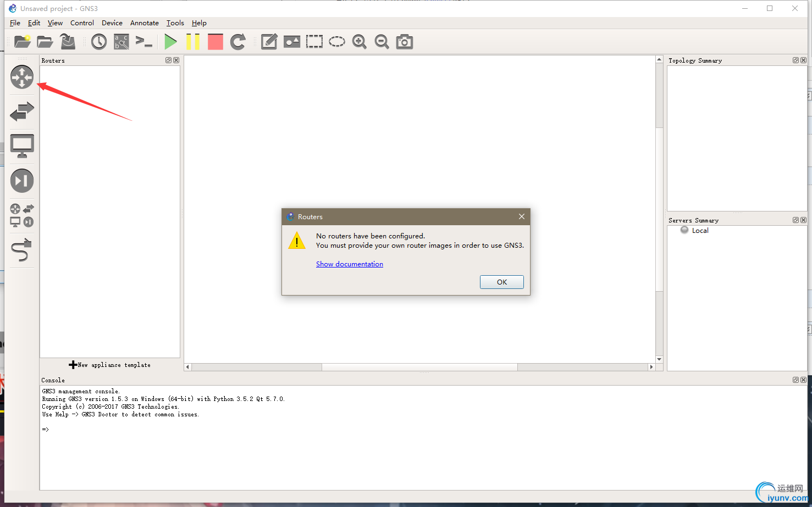Create a new blank project via toolbar icon
The width and height of the screenshot is (812, 507).
23,42
